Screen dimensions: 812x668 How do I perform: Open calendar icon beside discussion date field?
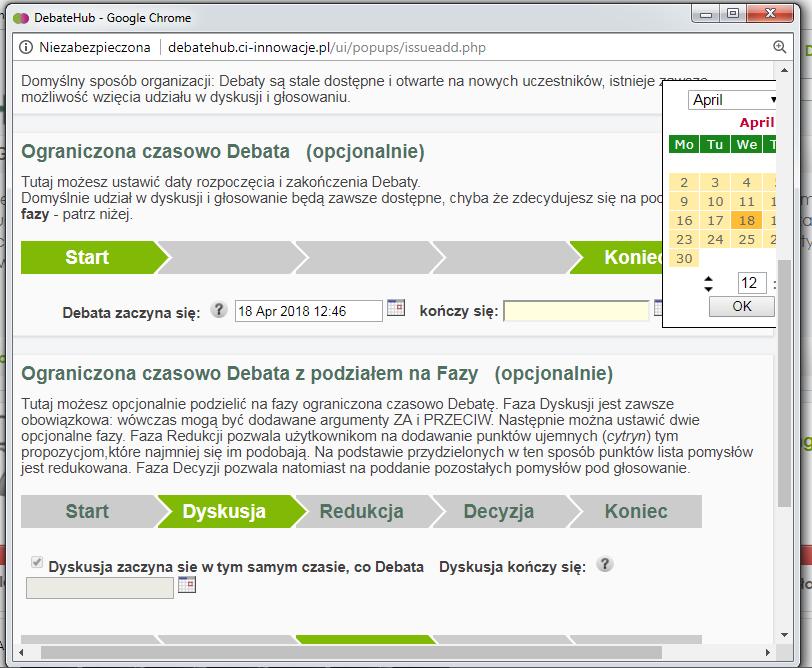click(x=187, y=585)
